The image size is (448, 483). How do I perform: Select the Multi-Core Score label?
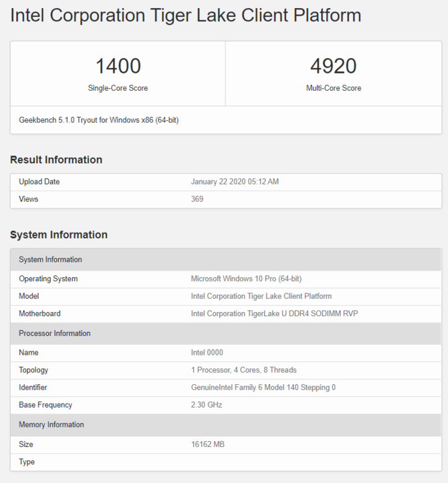pos(333,88)
